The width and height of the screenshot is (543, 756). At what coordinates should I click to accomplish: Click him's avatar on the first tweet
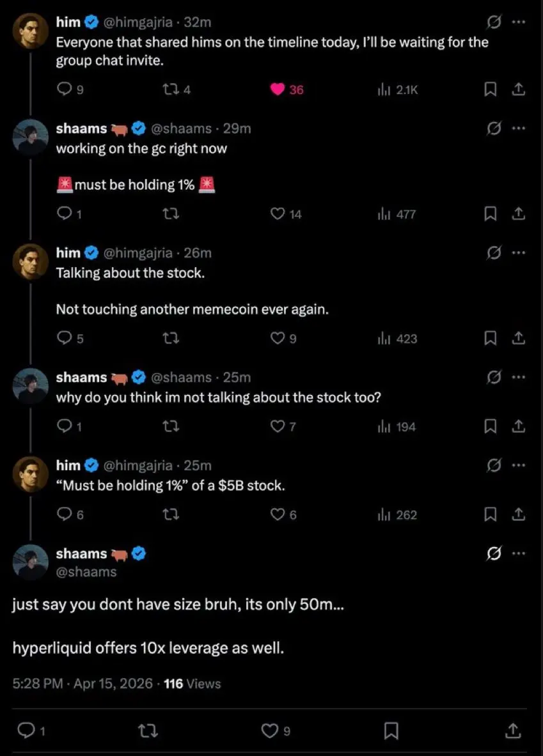[x=31, y=31]
